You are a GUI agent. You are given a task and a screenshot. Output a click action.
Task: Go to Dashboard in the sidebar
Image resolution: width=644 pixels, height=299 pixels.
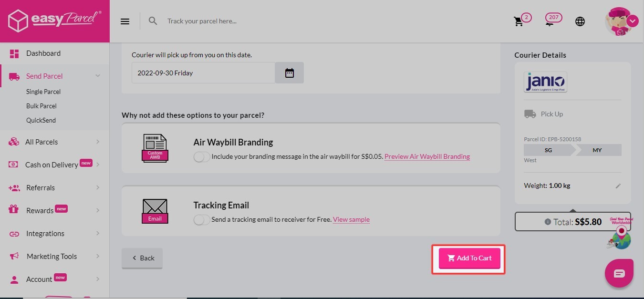click(43, 53)
